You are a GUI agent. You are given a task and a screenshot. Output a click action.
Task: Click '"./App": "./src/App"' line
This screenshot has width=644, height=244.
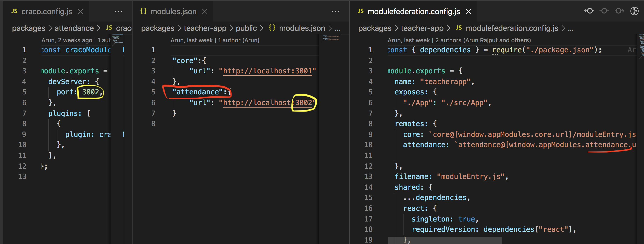coord(447,103)
